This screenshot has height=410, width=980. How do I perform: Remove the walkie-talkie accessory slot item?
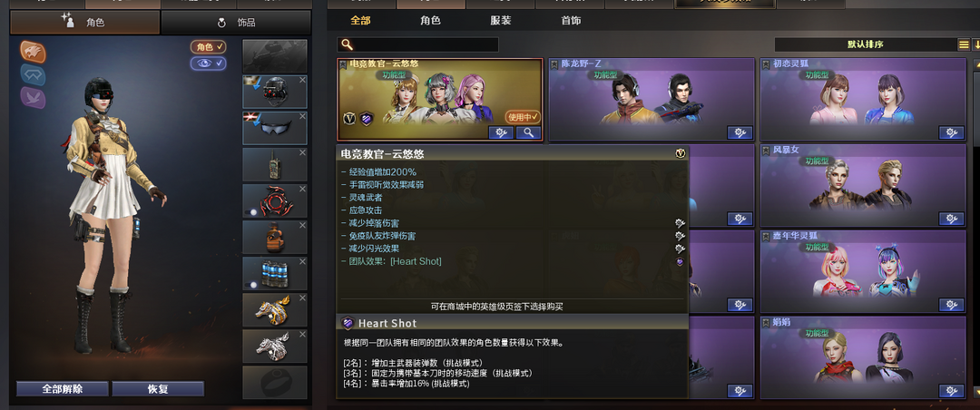click(302, 152)
